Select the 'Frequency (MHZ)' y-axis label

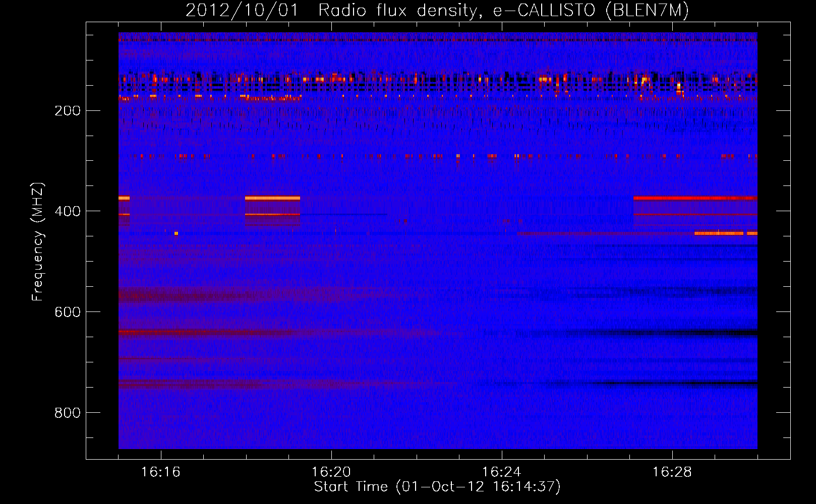38,241
